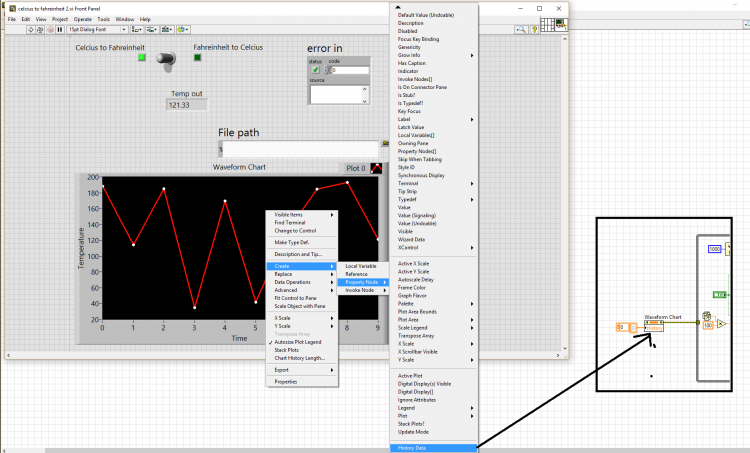
Task: Click the Pause toolbar button
Action: [60, 30]
